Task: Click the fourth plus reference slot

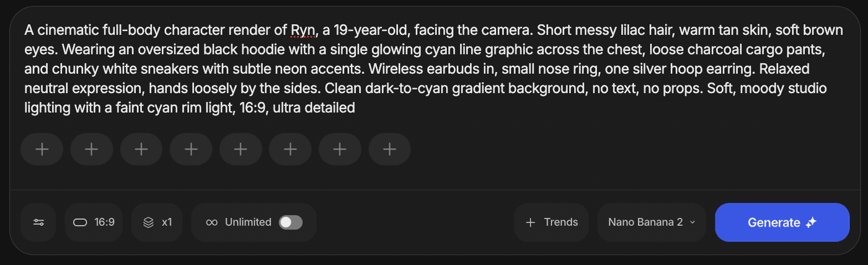Action: coord(191,149)
